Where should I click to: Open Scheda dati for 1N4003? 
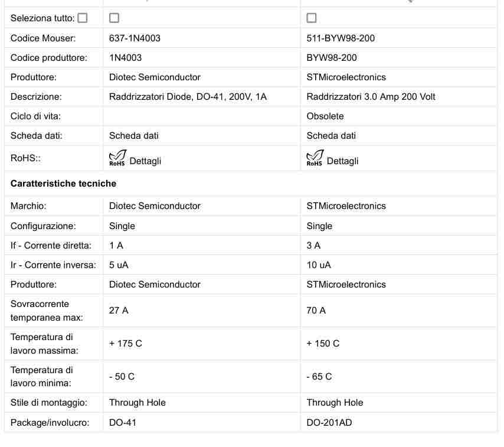(134, 136)
